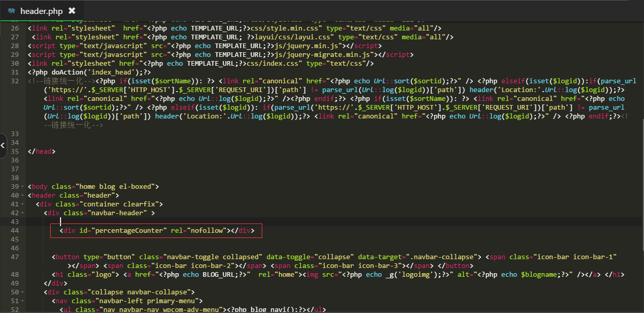
Task: Collapse the navbar-collapse div at line 50
Action: point(22,292)
